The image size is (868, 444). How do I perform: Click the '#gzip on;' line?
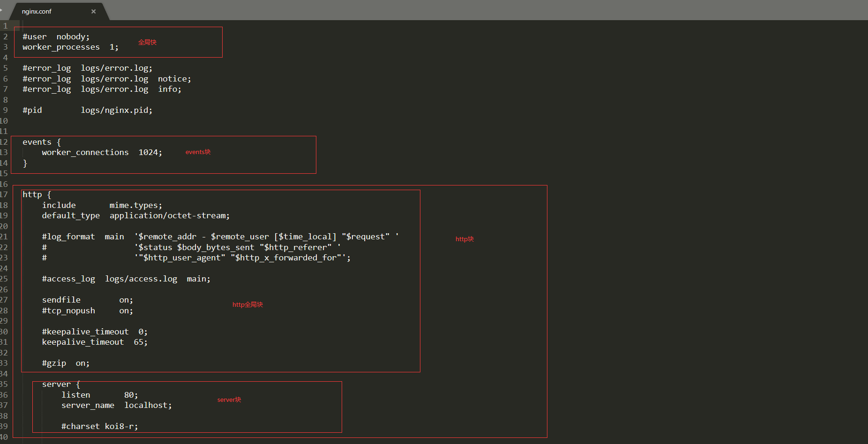coord(66,363)
